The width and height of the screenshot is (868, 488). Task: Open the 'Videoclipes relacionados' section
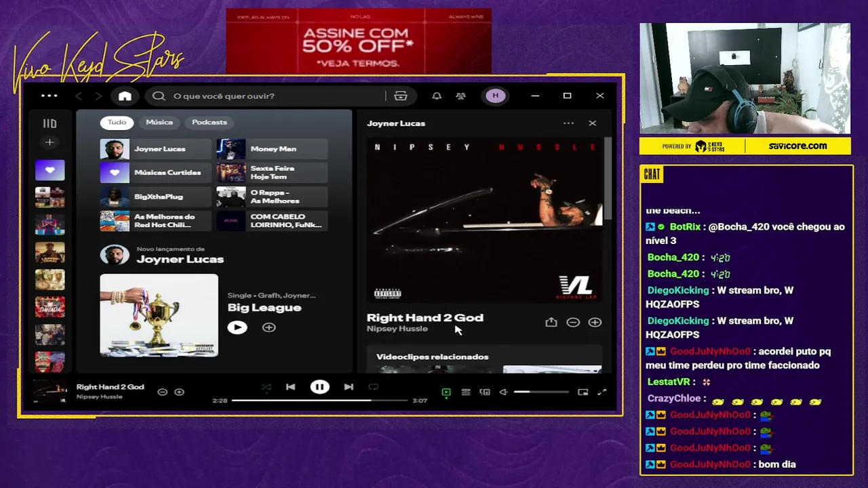433,357
